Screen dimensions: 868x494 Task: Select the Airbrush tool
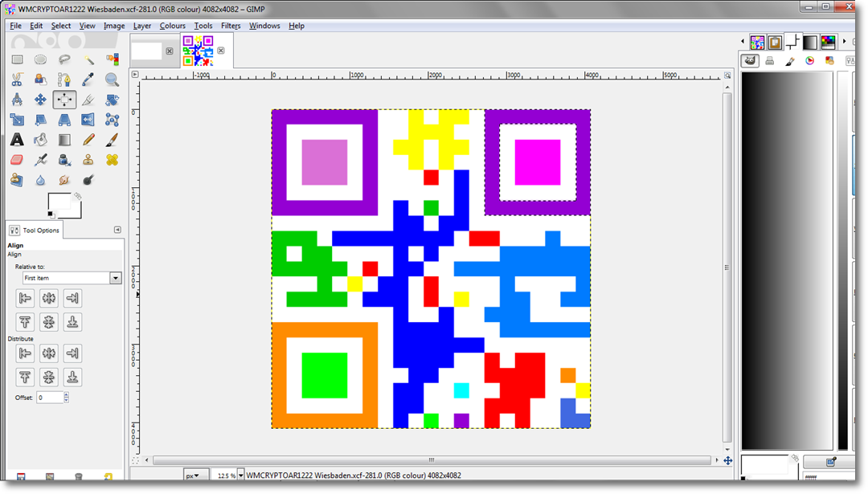coord(40,160)
